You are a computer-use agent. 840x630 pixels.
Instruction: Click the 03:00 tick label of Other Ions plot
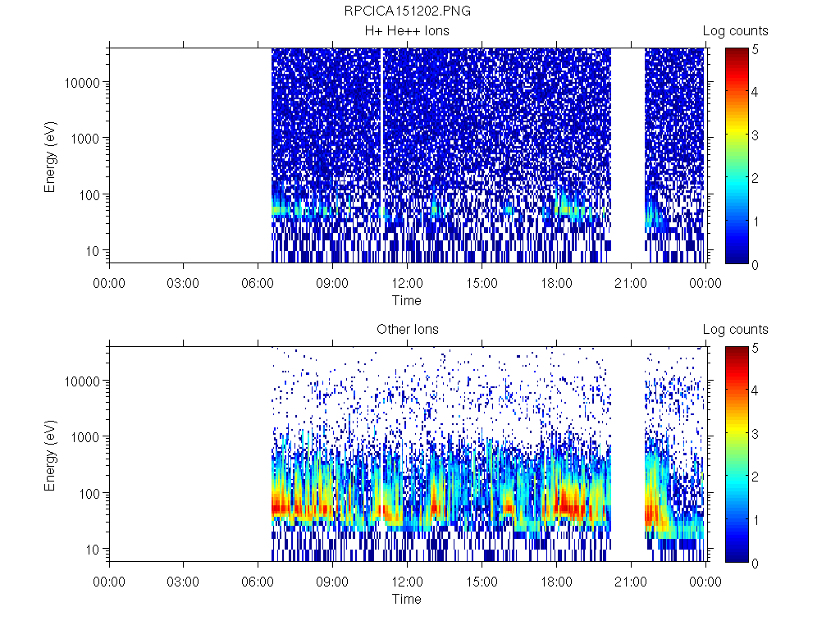pyautogui.click(x=183, y=582)
